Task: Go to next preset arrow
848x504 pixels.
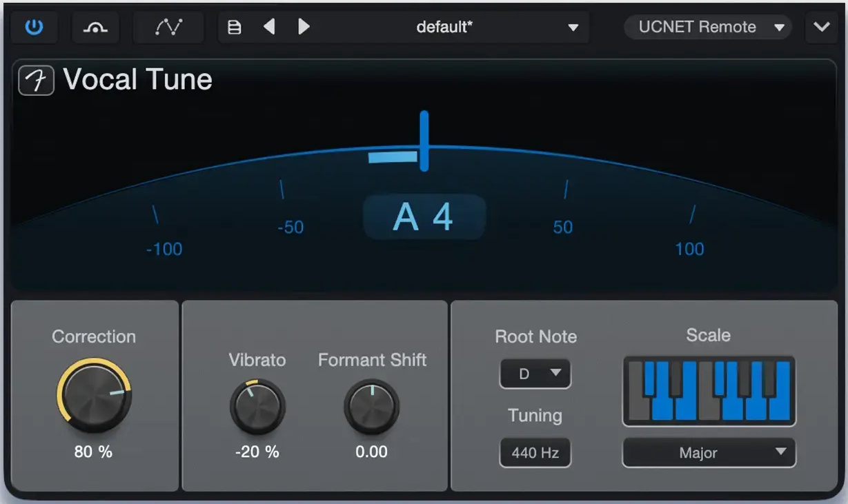Action: point(304,27)
